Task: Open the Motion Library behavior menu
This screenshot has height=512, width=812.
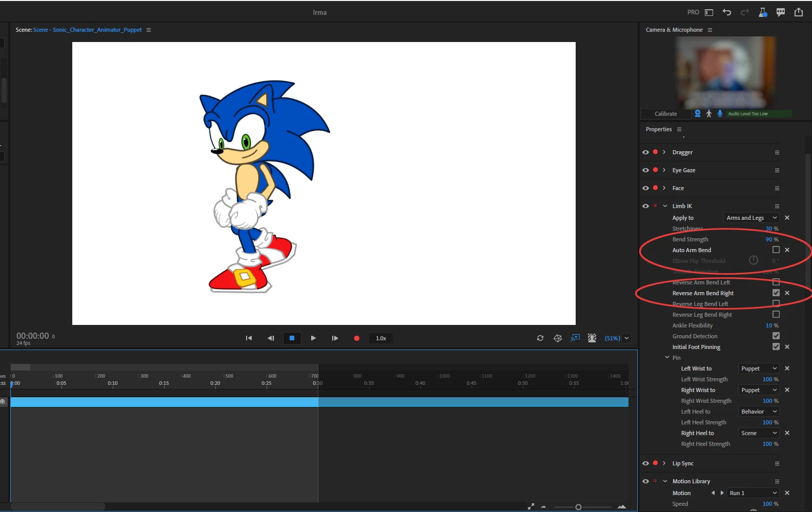Action: tap(777, 481)
